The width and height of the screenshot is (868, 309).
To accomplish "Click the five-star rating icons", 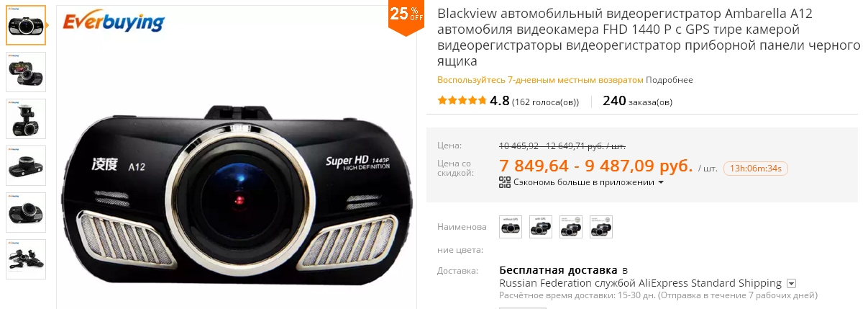I will click(462, 101).
